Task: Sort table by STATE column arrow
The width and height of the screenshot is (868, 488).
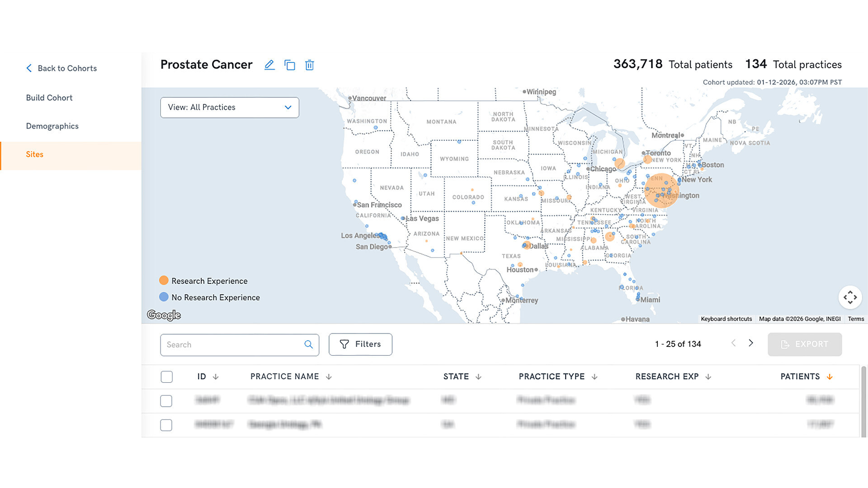Action: click(x=478, y=377)
